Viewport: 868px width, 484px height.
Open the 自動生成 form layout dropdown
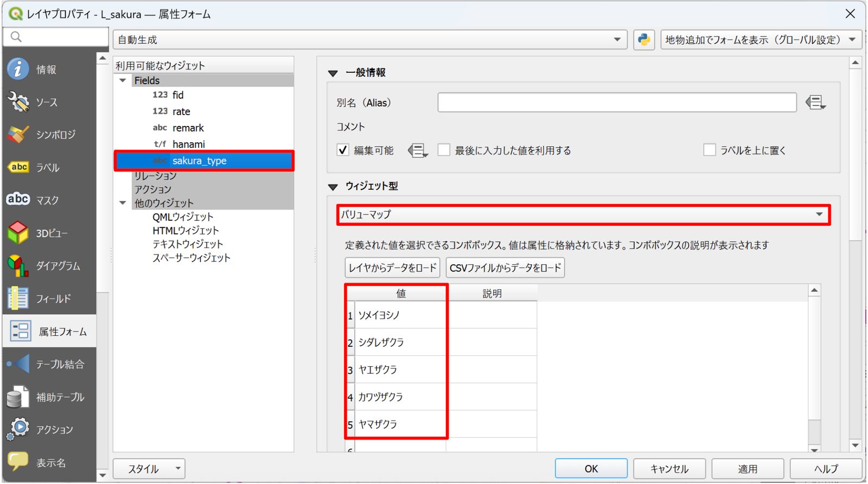coord(370,40)
